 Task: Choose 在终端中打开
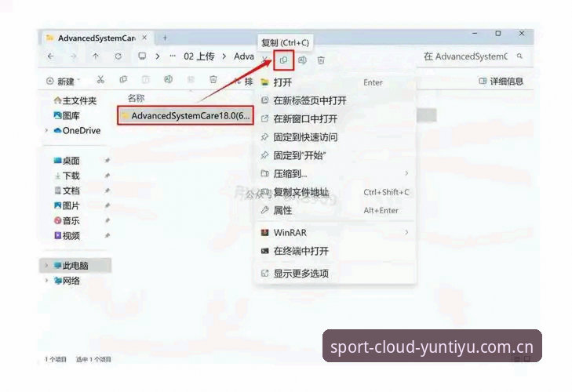pos(335,251)
